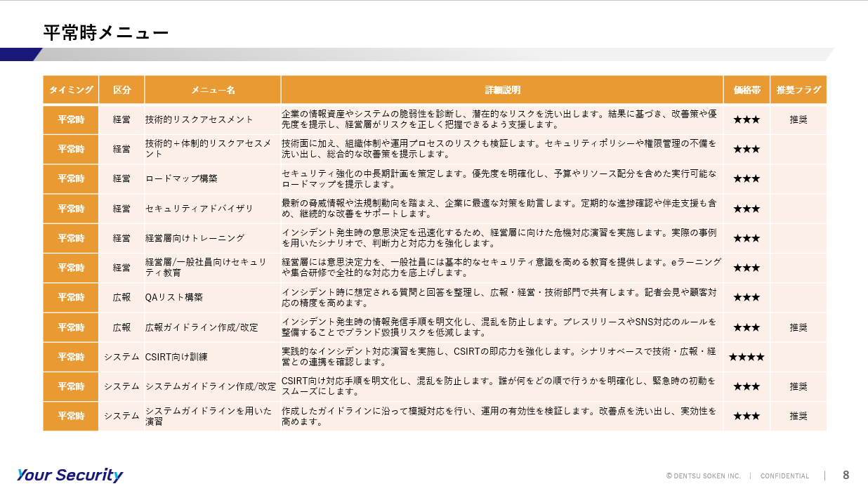The width and height of the screenshot is (868, 491).
Task: Click the stars for 技術的リスクアセスメント row
Action: point(747,119)
